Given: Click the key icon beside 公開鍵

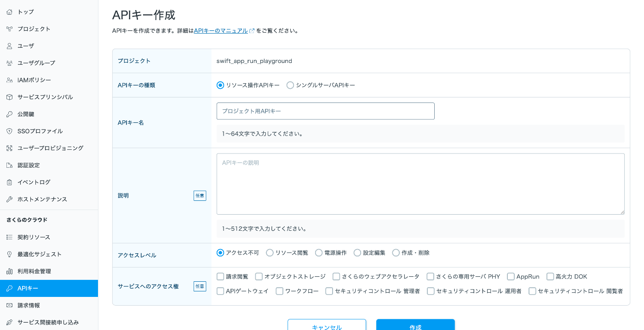Looking at the screenshot, I should pos(9,114).
